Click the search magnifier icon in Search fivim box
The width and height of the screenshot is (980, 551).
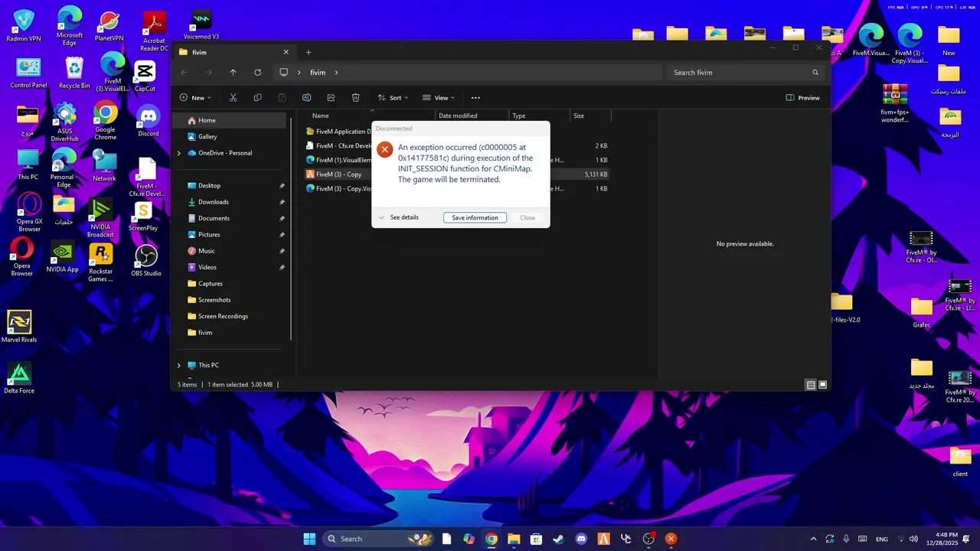[815, 73]
